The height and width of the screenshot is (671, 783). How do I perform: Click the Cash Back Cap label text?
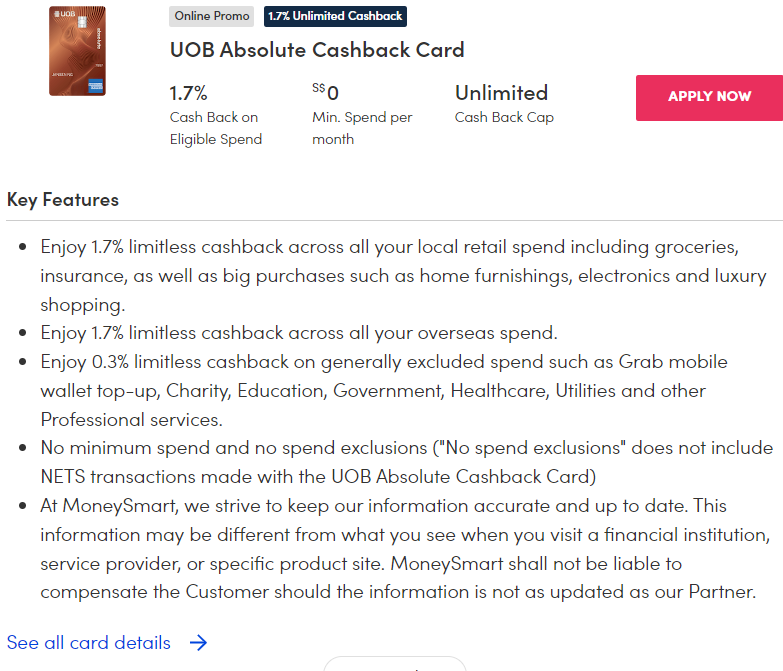(x=504, y=117)
